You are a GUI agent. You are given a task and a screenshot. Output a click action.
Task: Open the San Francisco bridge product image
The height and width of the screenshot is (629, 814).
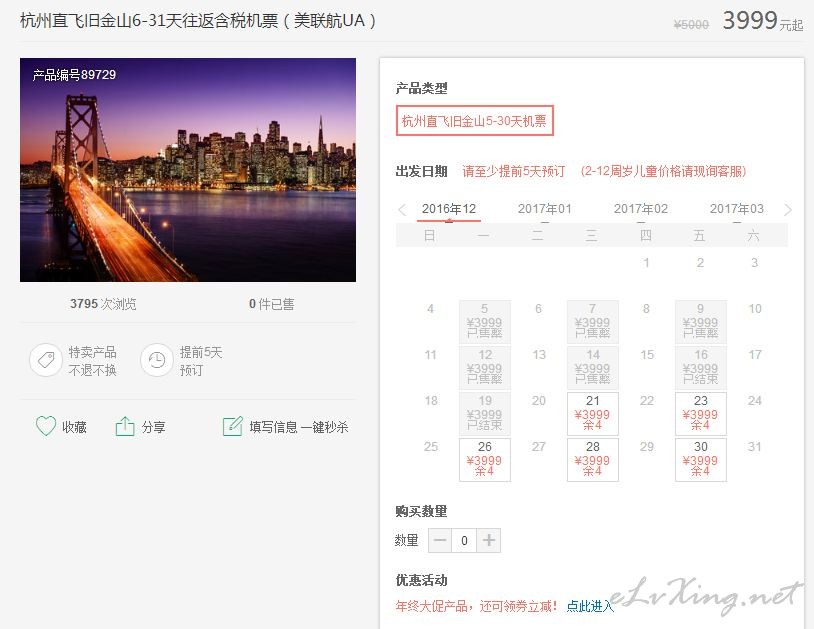coord(188,170)
